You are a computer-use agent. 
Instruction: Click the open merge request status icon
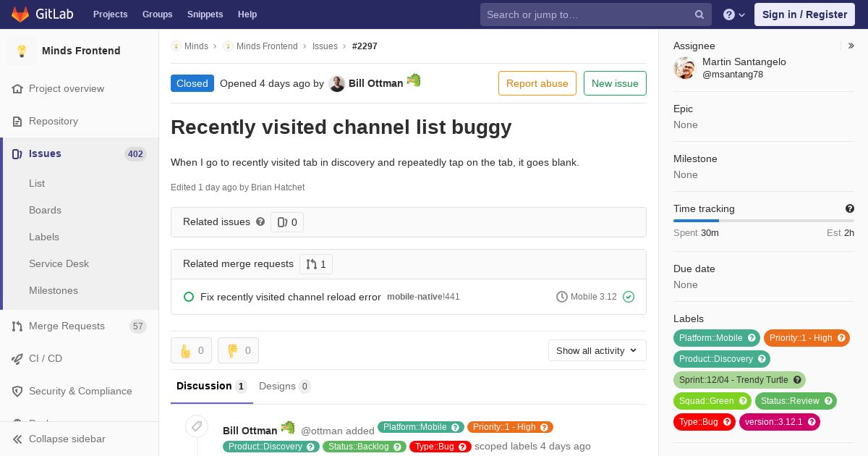coord(189,297)
